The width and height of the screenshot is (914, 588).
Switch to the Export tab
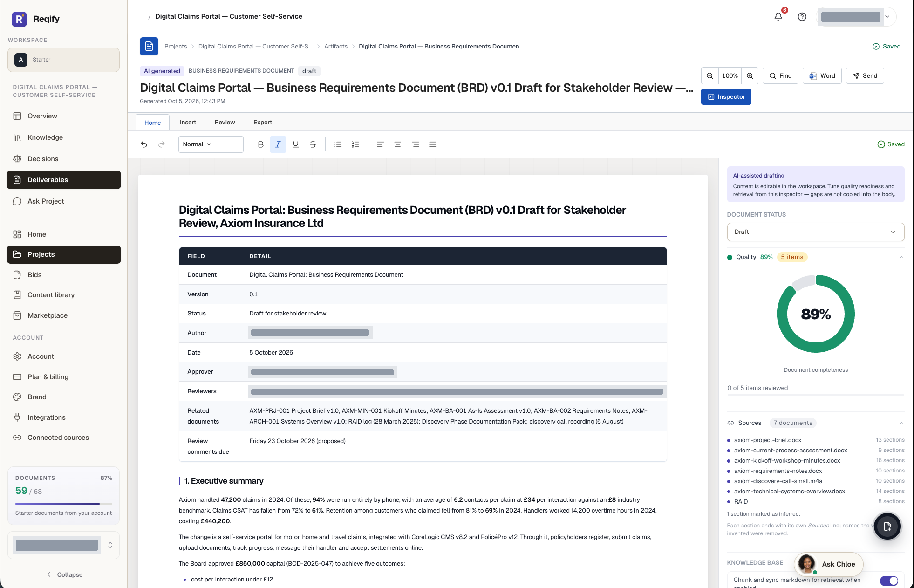(x=263, y=123)
